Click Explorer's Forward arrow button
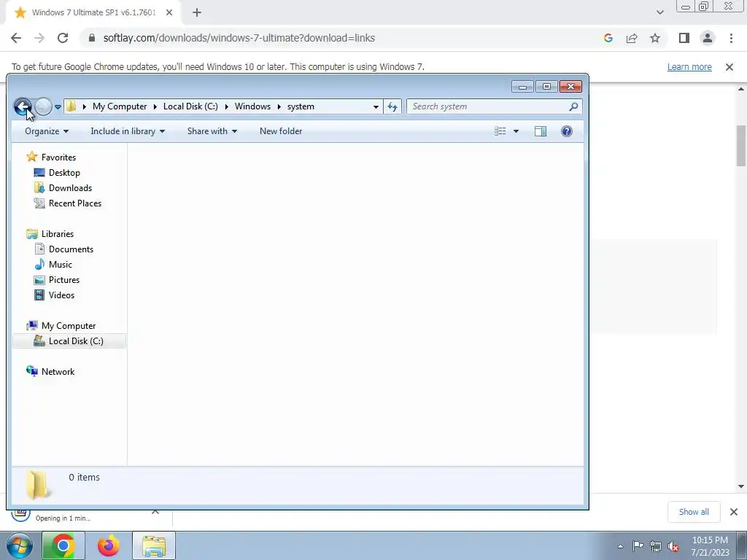Image resolution: width=747 pixels, height=560 pixels. 43,106
